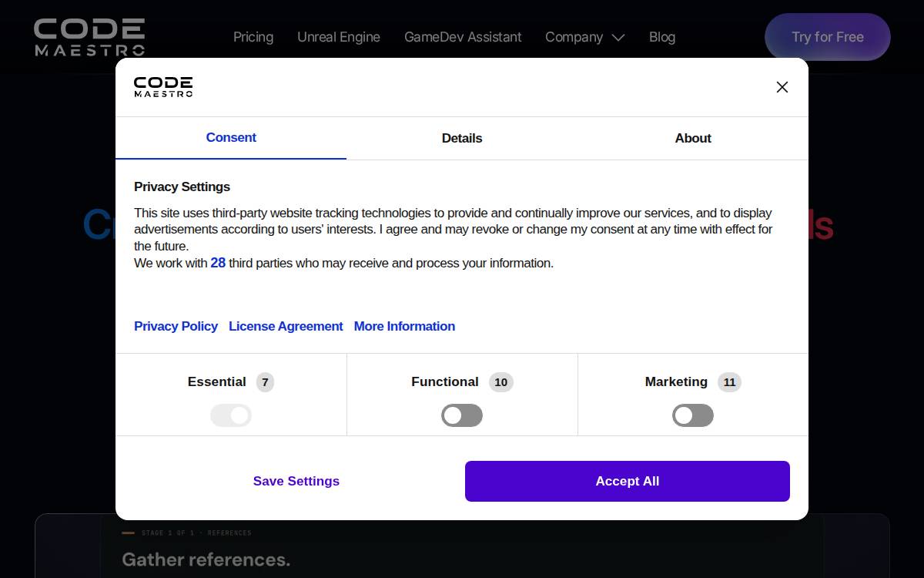Expand the Company menu chevron

[618, 37]
